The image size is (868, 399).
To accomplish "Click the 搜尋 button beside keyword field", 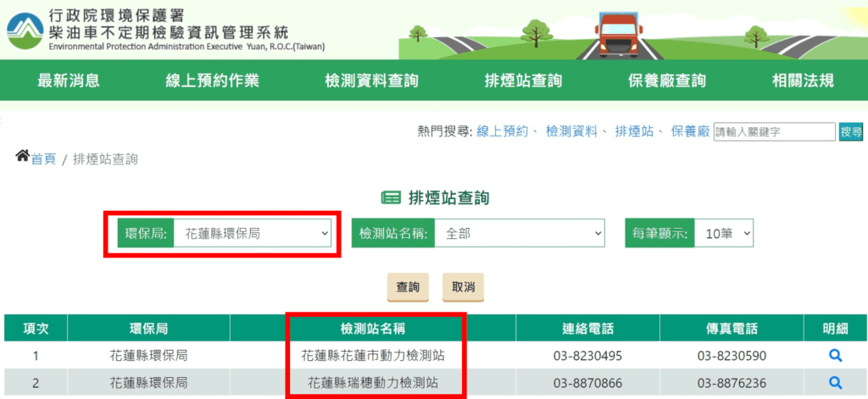I will 850,131.
